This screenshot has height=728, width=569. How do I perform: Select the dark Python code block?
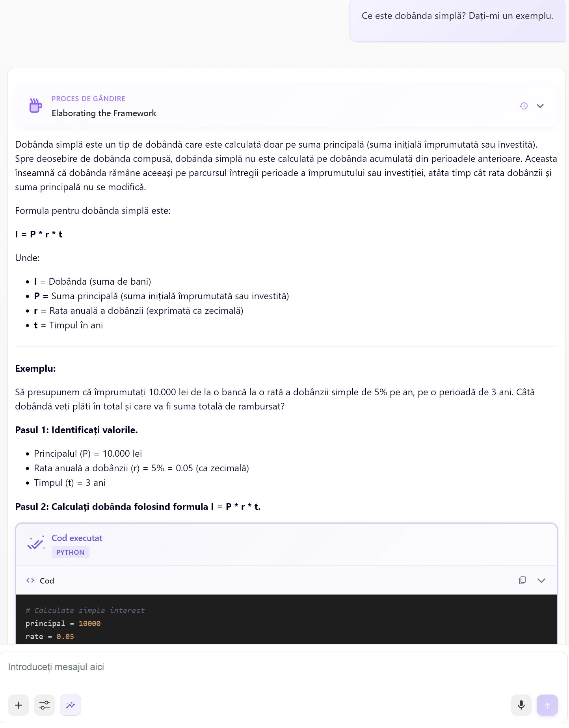tap(276, 622)
